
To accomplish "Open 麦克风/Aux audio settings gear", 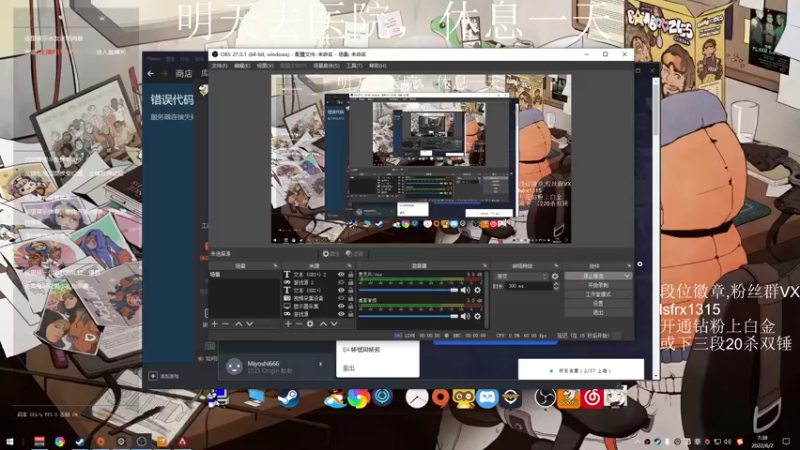I will (478, 290).
